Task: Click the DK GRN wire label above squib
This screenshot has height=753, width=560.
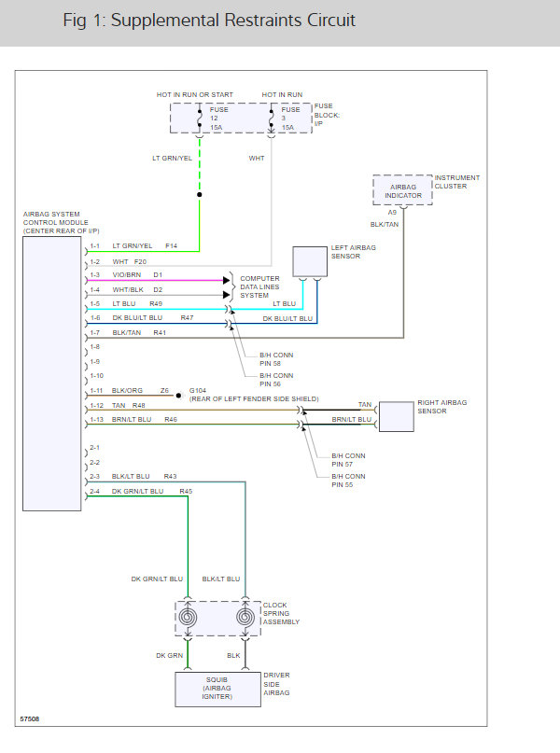Action: click(170, 656)
